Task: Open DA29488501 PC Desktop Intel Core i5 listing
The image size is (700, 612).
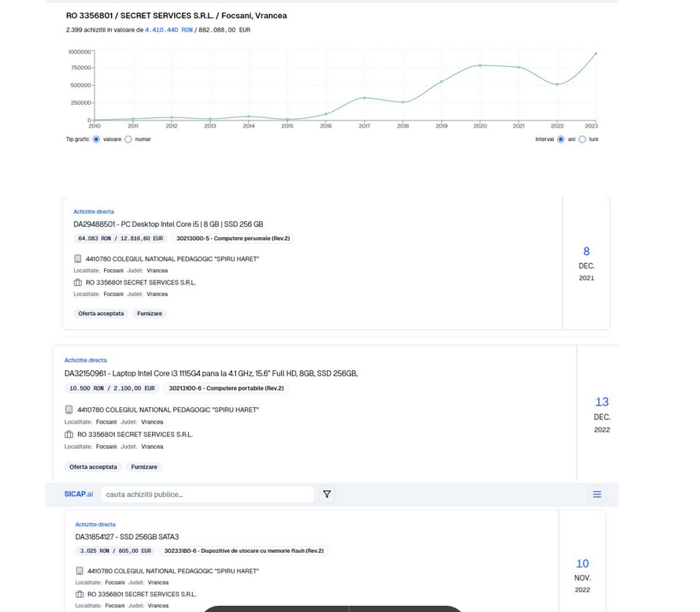Action: (169, 224)
